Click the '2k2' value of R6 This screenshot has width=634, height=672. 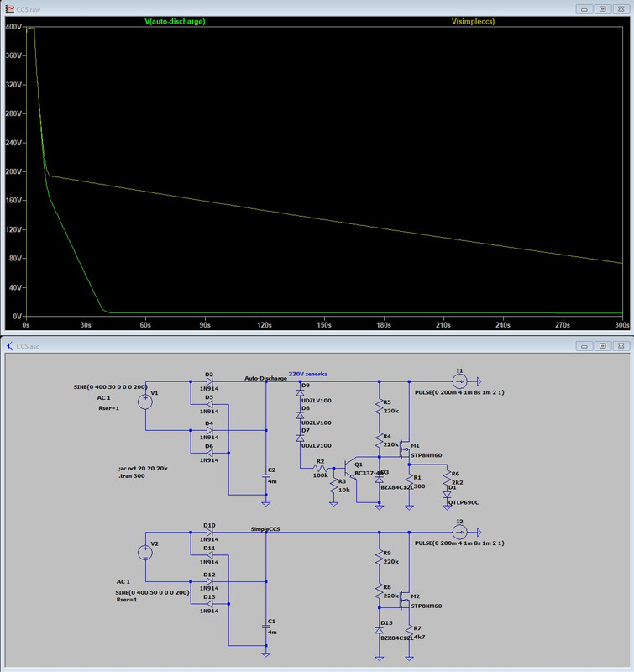pyautogui.click(x=457, y=482)
